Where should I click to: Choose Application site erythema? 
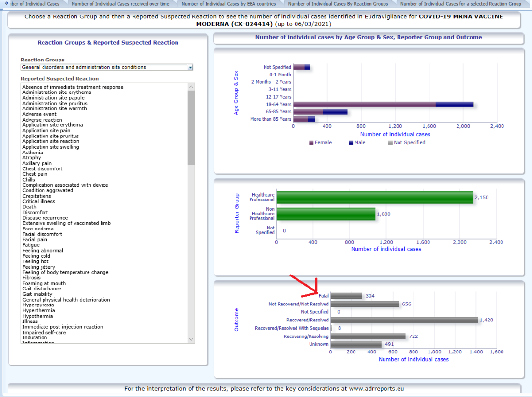53,125
